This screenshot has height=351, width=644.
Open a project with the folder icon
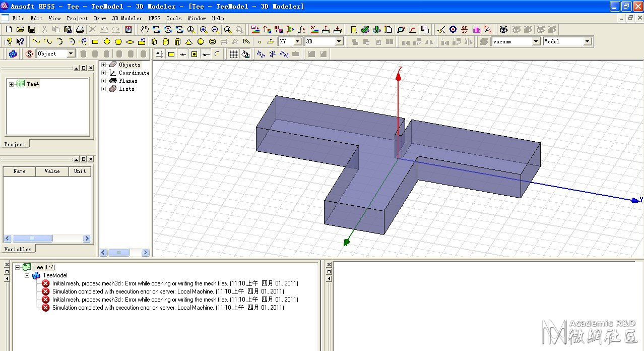(20, 30)
